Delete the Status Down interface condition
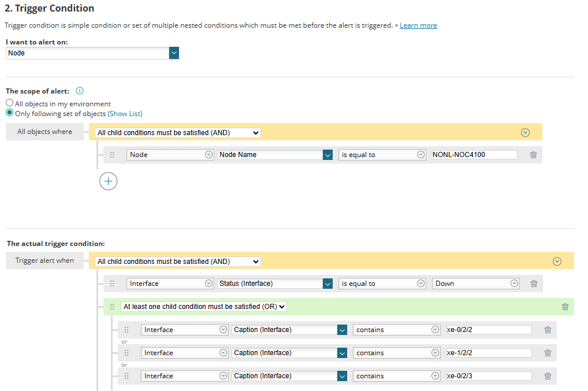 [534, 284]
